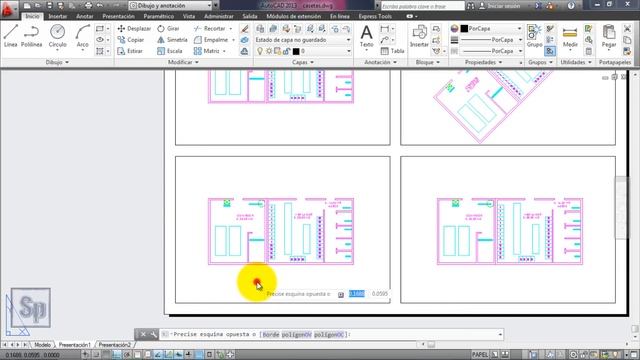Click the Simetría (mirror) tool
The image size is (640, 360).
[172, 40]
